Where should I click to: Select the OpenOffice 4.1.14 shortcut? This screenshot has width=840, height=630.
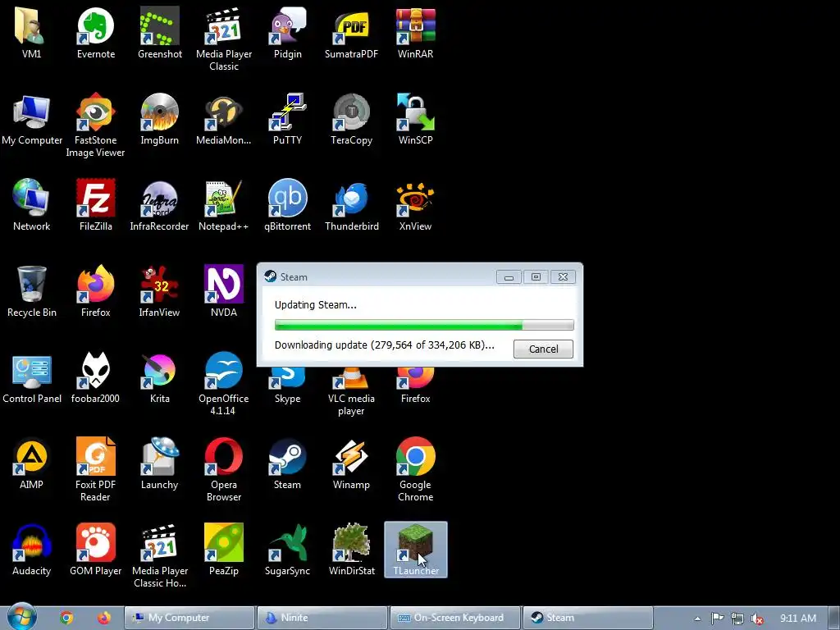click(223, 384)
